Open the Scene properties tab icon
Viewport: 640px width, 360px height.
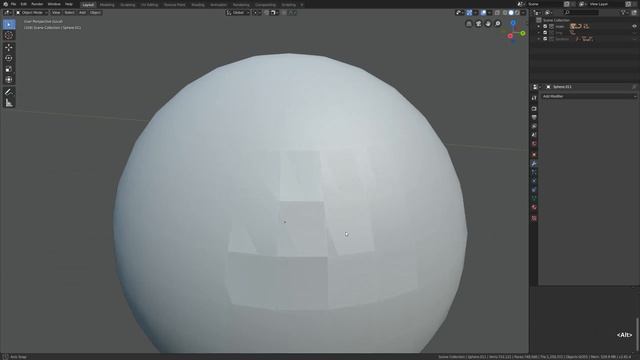click(534, 135)
